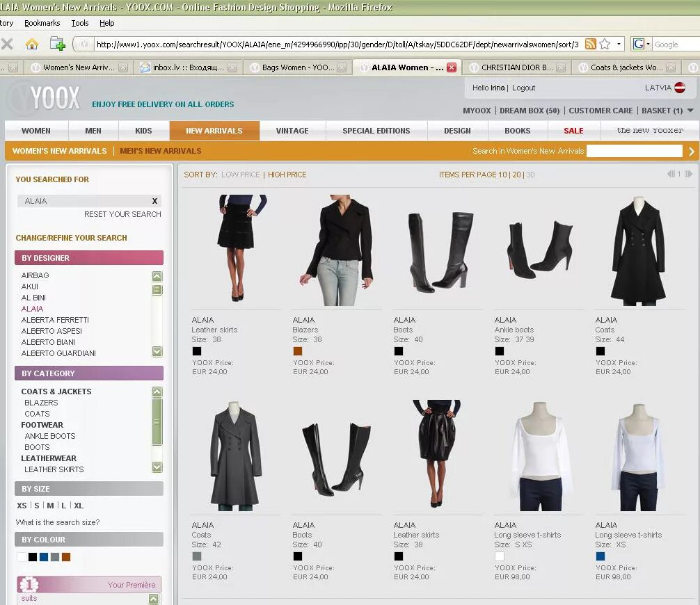Open the Tools menu

coord(80,23)
